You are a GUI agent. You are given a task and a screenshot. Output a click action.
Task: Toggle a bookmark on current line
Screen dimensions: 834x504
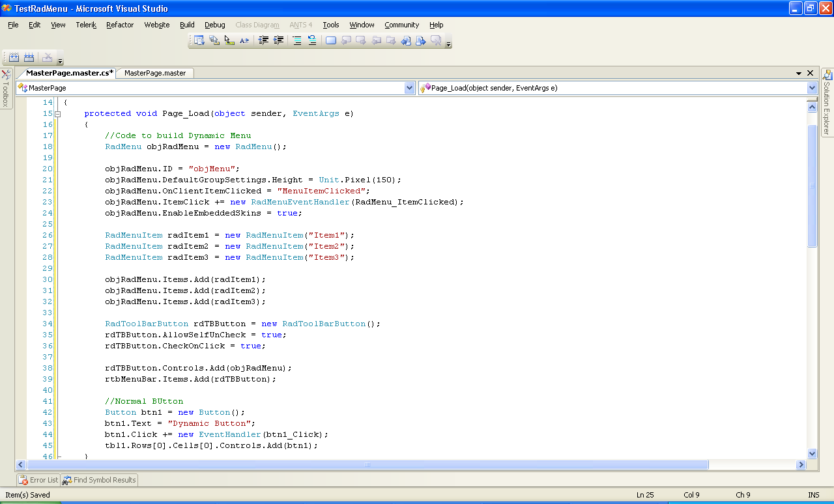tap(331, 40)
